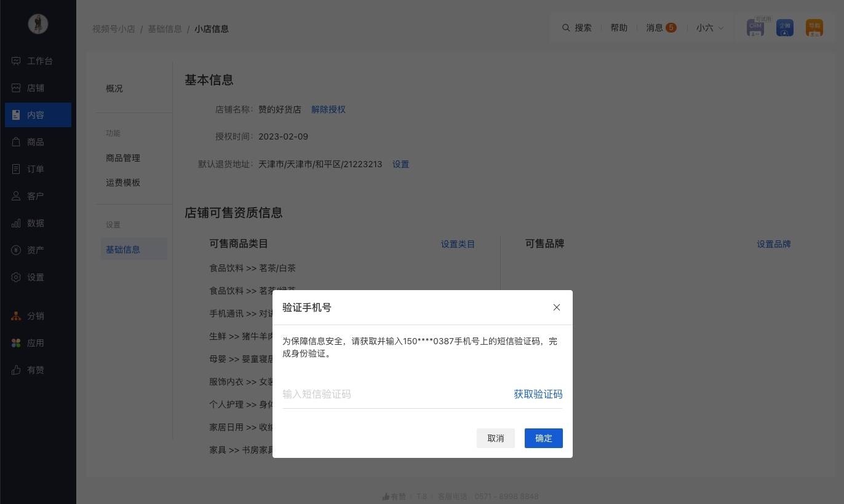844x504 pixels.
Task: Open the orange app icon in top bar
Action: (x=814, y=28)
